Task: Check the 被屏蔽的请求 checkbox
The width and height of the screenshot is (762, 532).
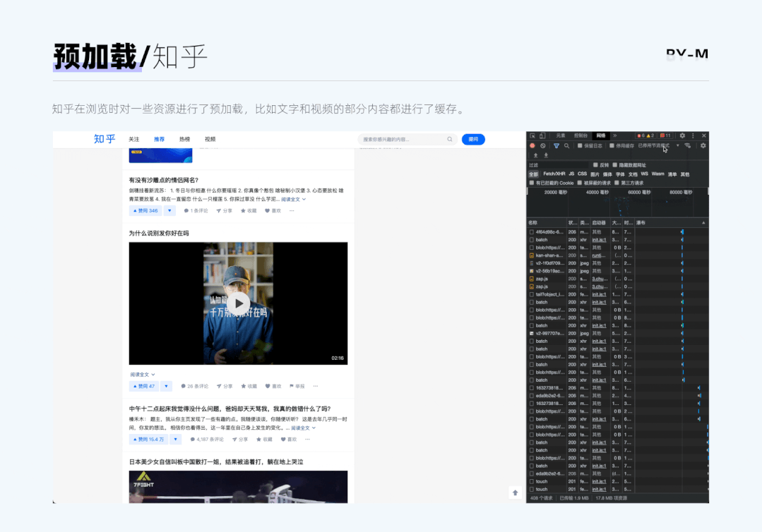Action: (579, 183)
